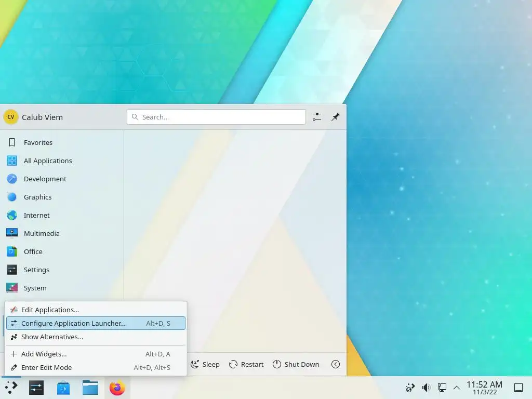Expand hidden system tray icons
Screen dimensions: 532x399
coord(457,388)
